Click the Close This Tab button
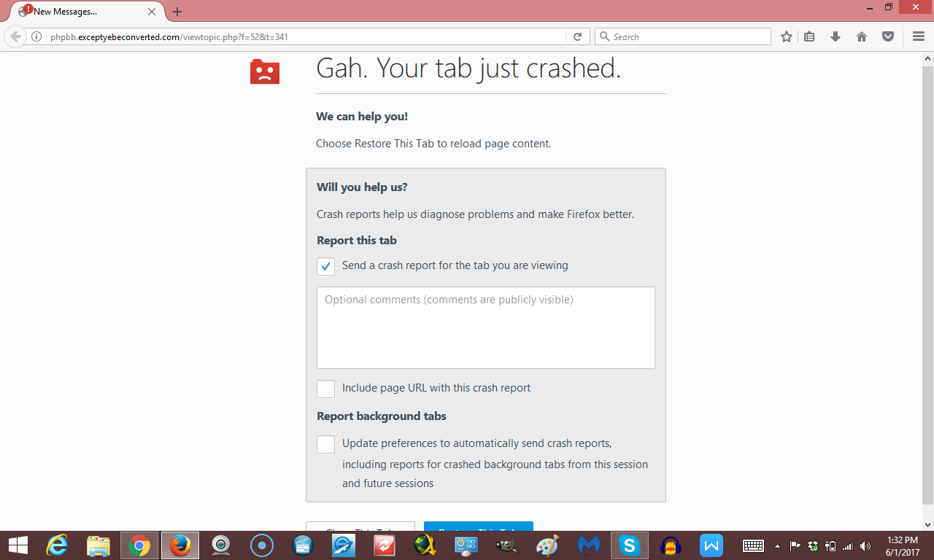 (360, 527)
